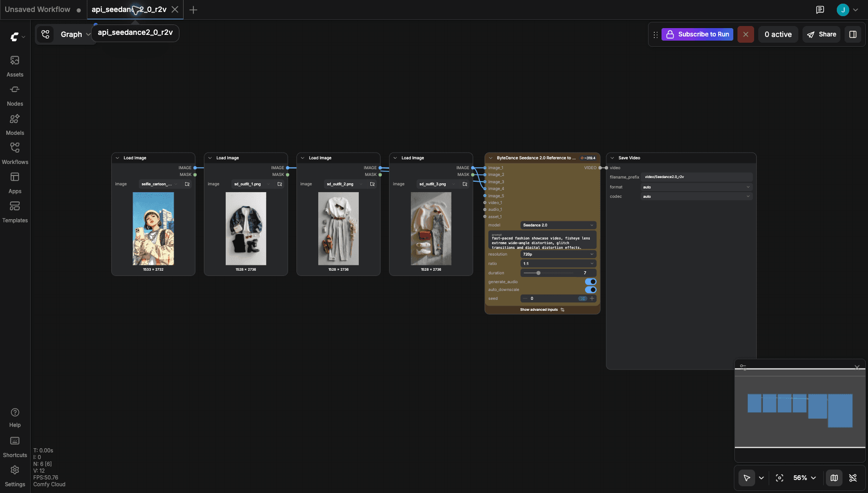
Task: Toggle the minimap map icon
Action: (x=834, y=478)
